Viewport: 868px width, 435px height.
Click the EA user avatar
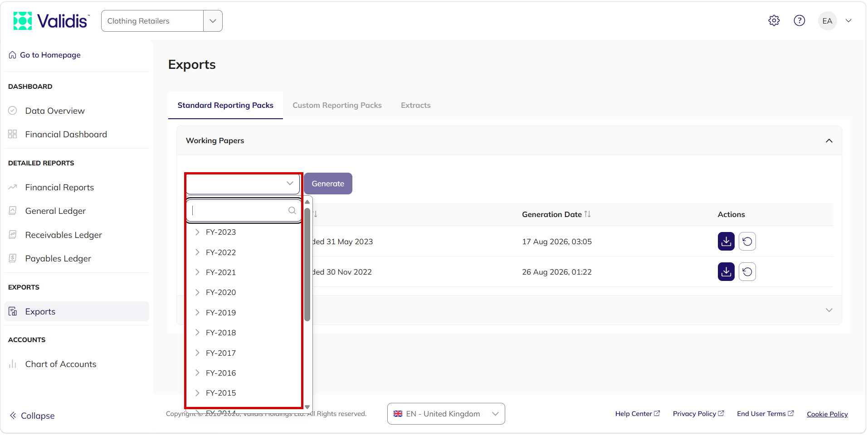point(827,21)
